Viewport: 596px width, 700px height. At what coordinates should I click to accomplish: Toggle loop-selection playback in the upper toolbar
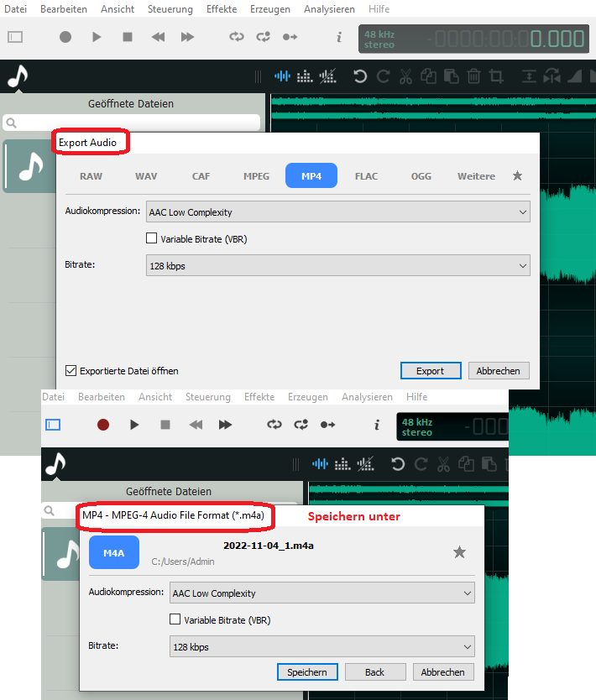(x=264, y=37)
